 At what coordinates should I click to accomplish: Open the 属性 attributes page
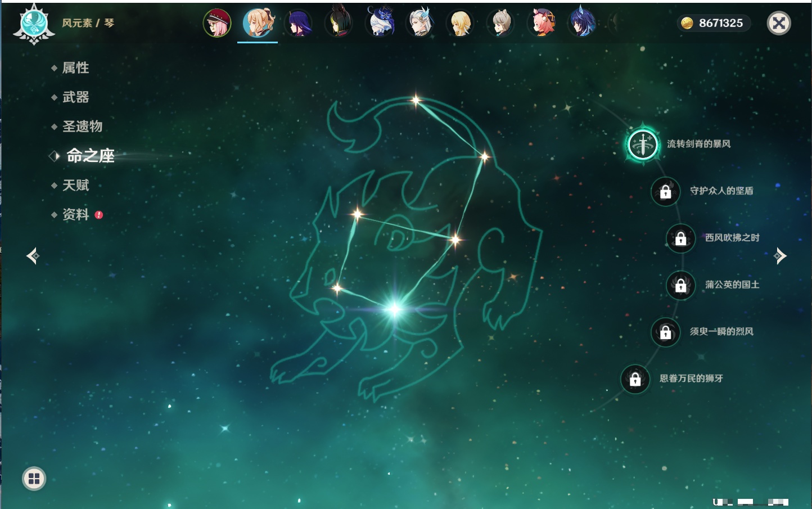75,68
